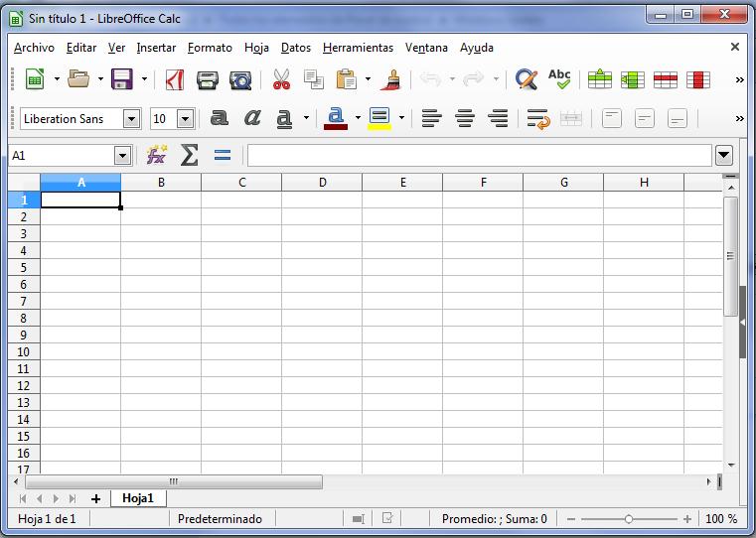Run the Abc spelling check

tap(559, 79)
